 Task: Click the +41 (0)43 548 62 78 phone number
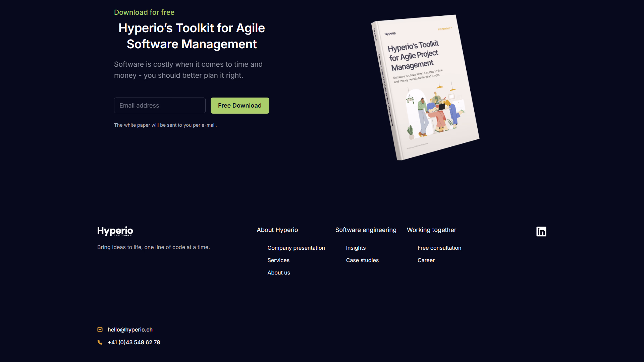(134, 343)
